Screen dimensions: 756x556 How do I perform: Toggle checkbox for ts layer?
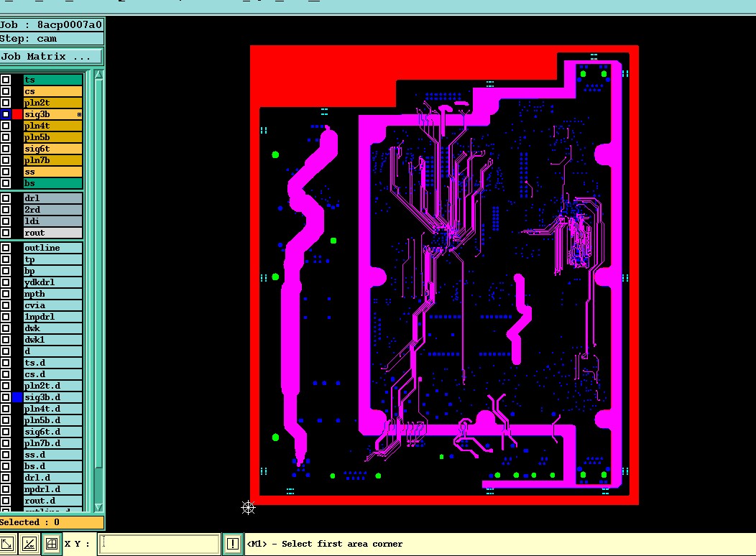tap(5, 80)
